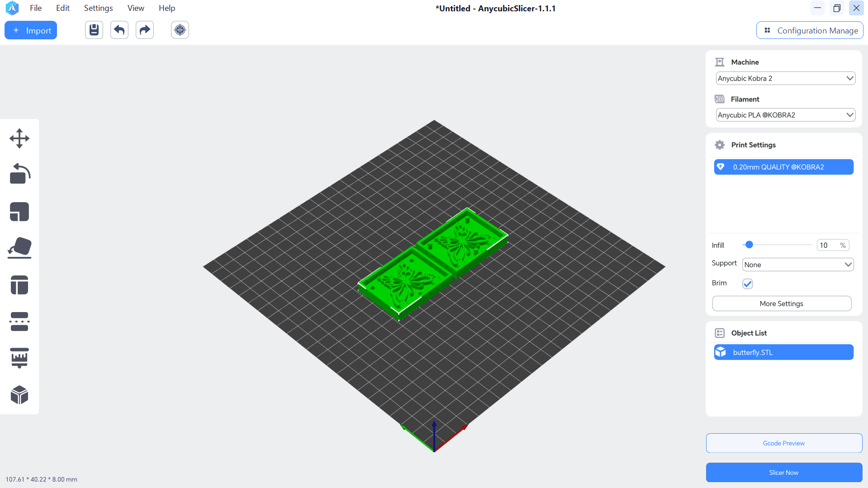Screen dimensions: 868x488
Task: Select the 0.20mm QUALITY @KOBRA2 profile
Action: 784,167
